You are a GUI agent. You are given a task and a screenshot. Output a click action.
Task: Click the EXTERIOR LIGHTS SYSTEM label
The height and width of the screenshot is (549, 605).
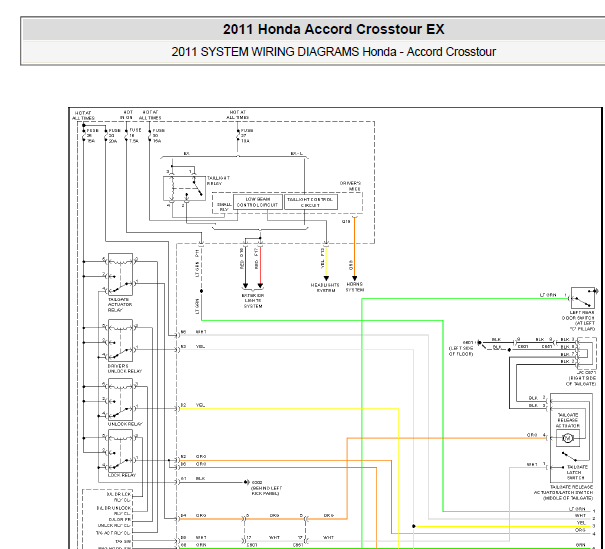[x=253, y=301]
